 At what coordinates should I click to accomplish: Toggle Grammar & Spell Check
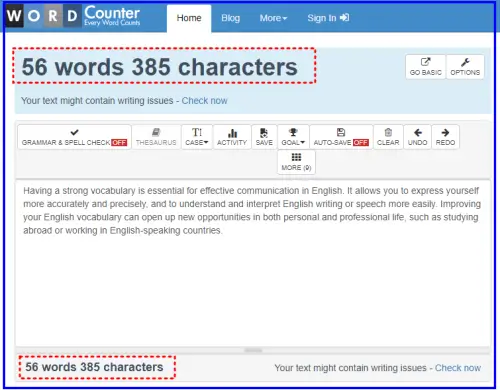(74, 137)
